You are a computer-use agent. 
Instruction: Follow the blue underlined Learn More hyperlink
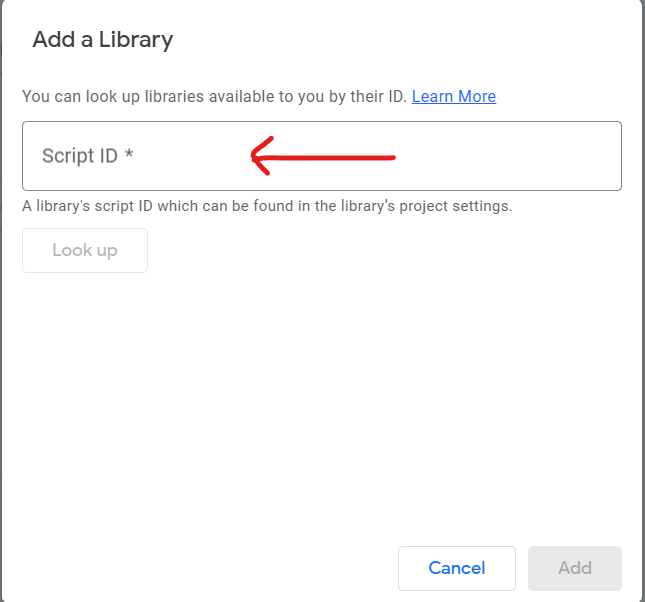tap(454, 96)
